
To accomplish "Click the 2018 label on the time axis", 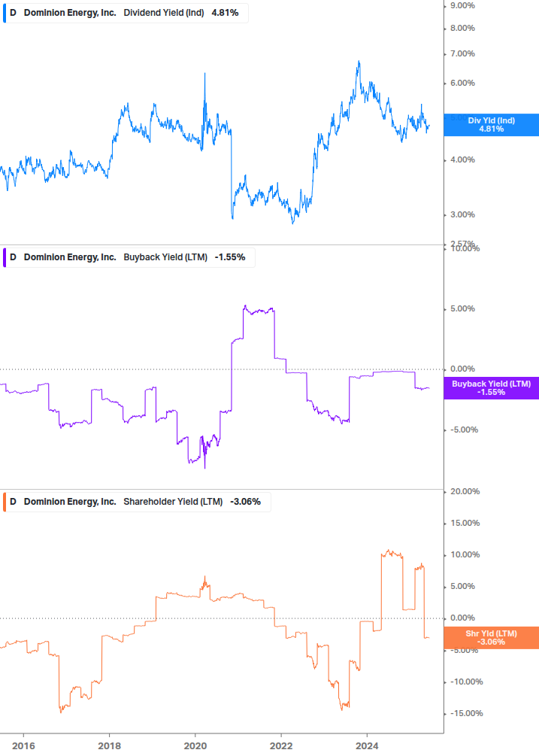I will [x=109, y=746].
